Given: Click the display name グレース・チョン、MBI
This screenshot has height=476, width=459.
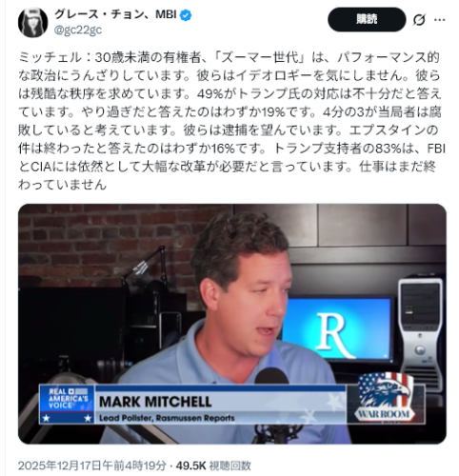Looking at the screenshot, I should pyautogui.click(x=115, y=14).
